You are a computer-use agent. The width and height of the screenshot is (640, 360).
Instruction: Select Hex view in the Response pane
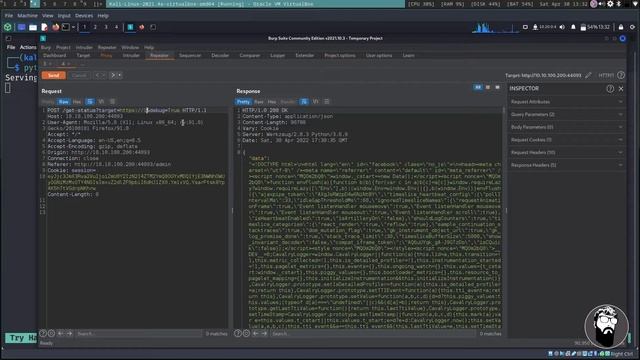pos(272,102)
